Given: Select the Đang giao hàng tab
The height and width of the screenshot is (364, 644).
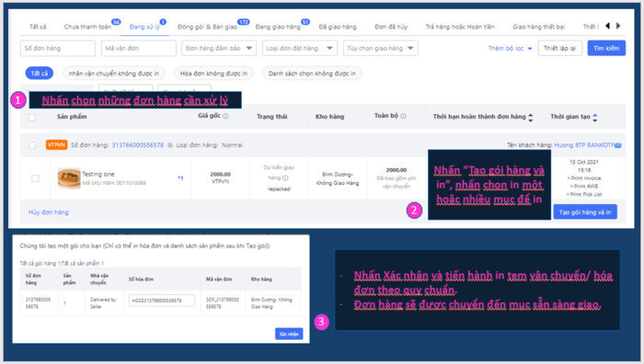Looking at the screenshot, I should (278, 27).
